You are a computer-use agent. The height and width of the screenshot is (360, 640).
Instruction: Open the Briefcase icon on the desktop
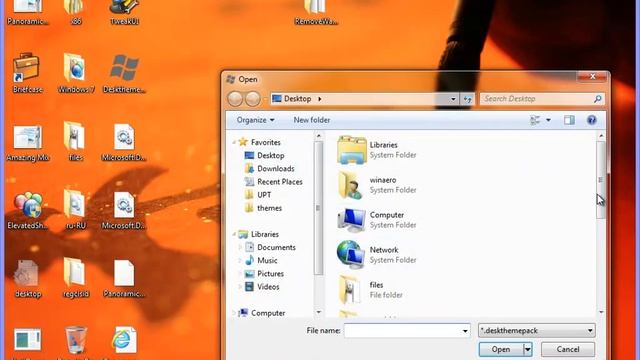point(27,72)
